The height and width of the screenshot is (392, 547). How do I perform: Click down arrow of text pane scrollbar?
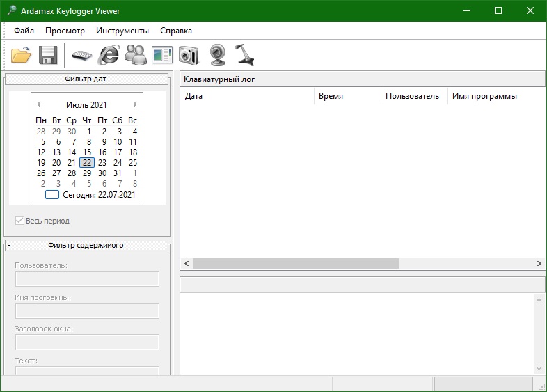[539, 368]
